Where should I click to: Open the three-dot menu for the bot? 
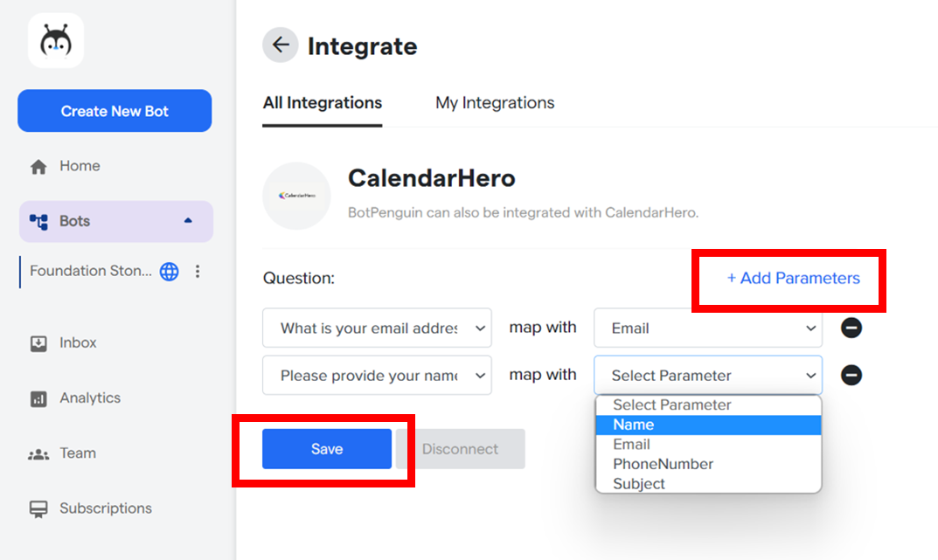[x=198, y=272]
